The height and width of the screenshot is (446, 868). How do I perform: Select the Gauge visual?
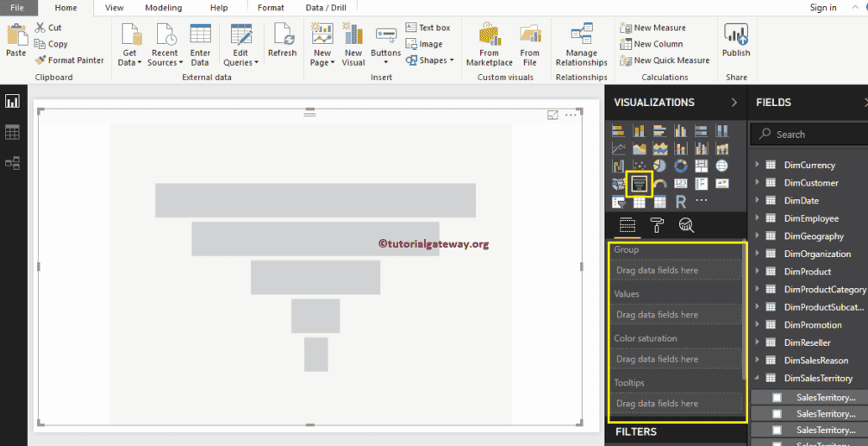pyautogui.click(x=660, y=184)
